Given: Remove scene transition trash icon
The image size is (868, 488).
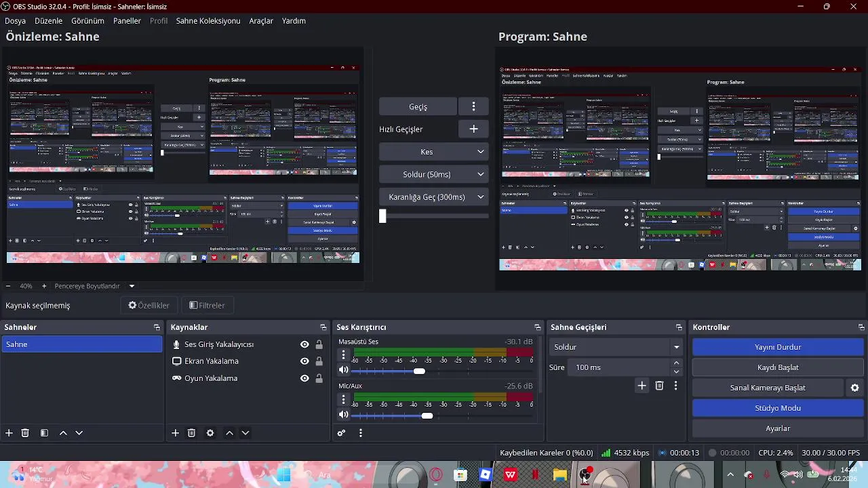Looking at the screenshot, I should coord(659,386).
